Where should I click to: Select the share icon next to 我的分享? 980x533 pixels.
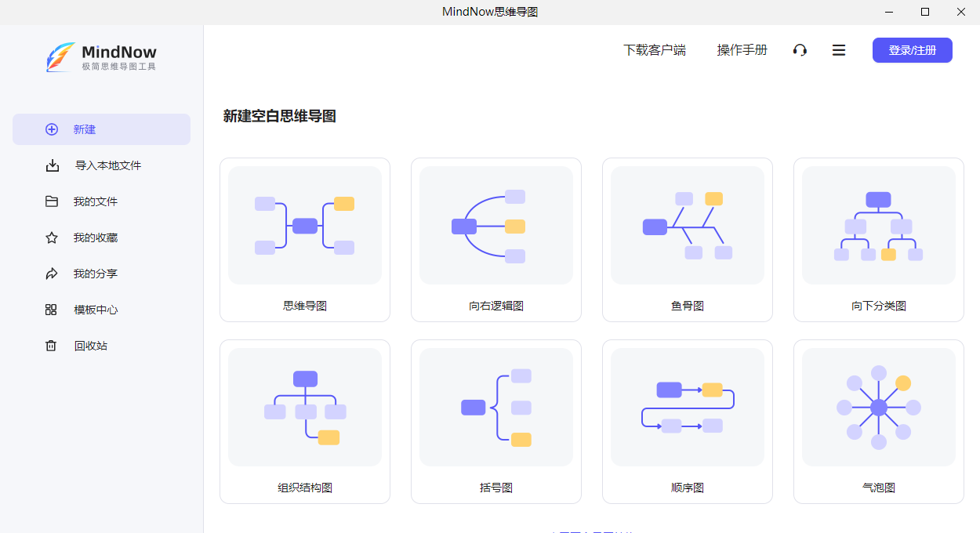click(52, 273)
